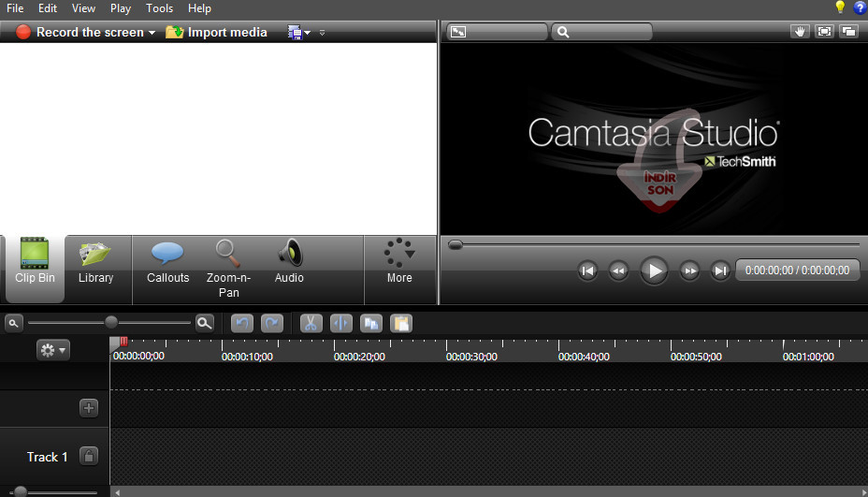Open the Audio tab

(289, 261)
